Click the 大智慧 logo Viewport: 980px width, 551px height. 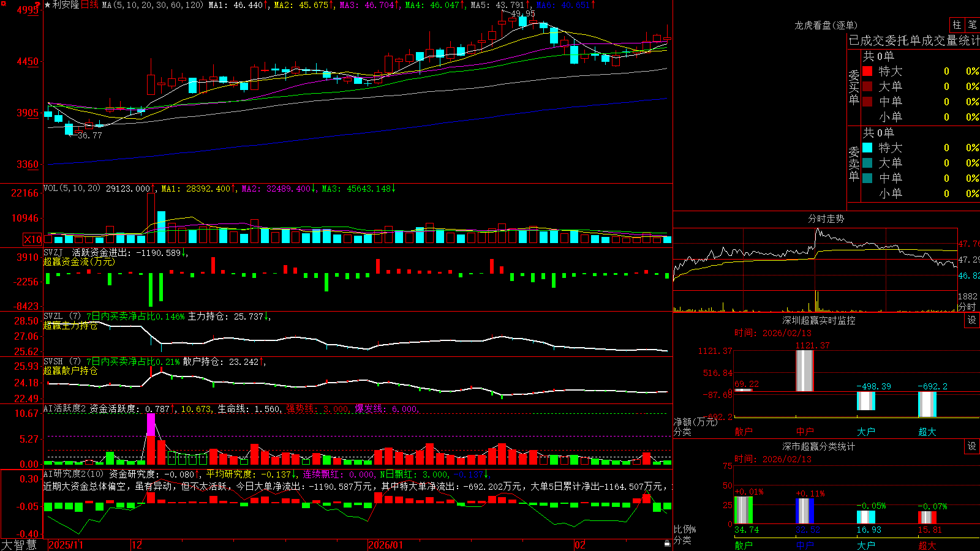coord(19,545)
